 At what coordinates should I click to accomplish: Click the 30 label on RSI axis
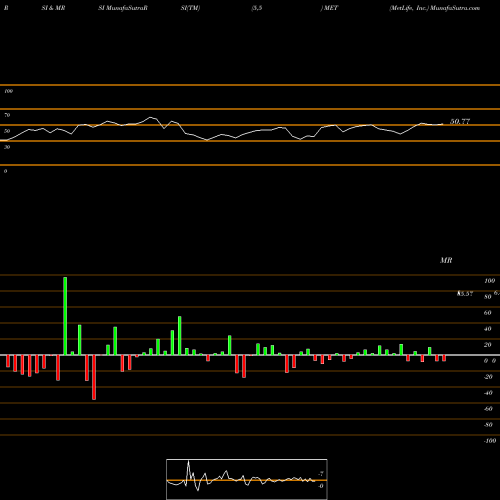[x=7, y=147]
